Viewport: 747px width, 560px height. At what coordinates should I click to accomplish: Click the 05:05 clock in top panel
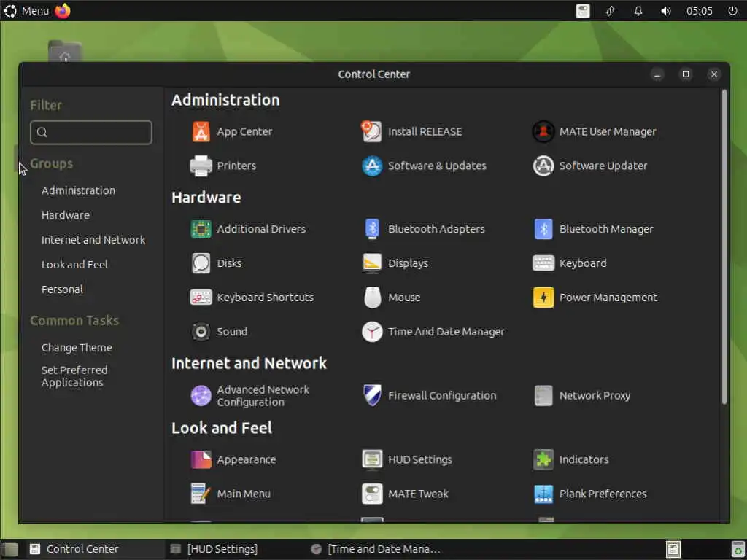(x=699, y=10)
